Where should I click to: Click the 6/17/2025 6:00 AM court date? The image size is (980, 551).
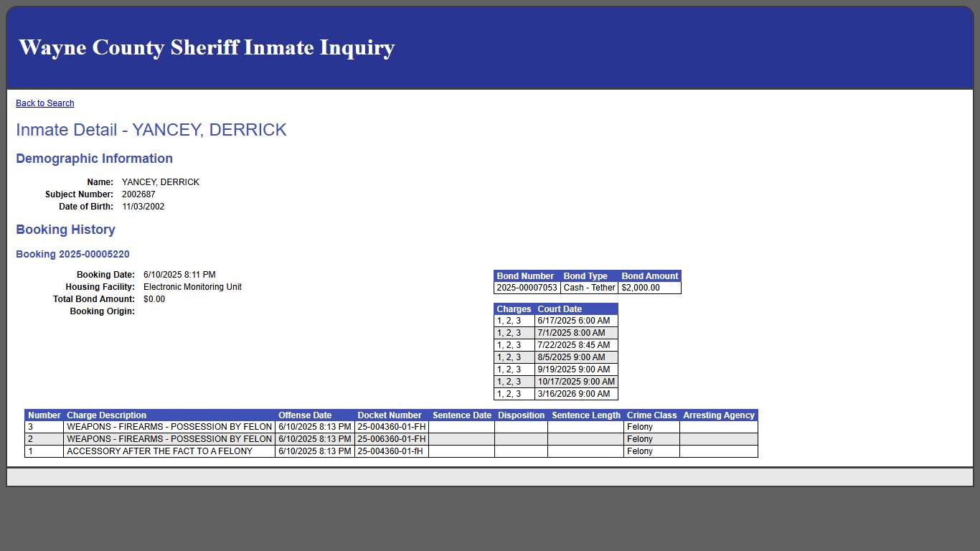coord(575,321)
